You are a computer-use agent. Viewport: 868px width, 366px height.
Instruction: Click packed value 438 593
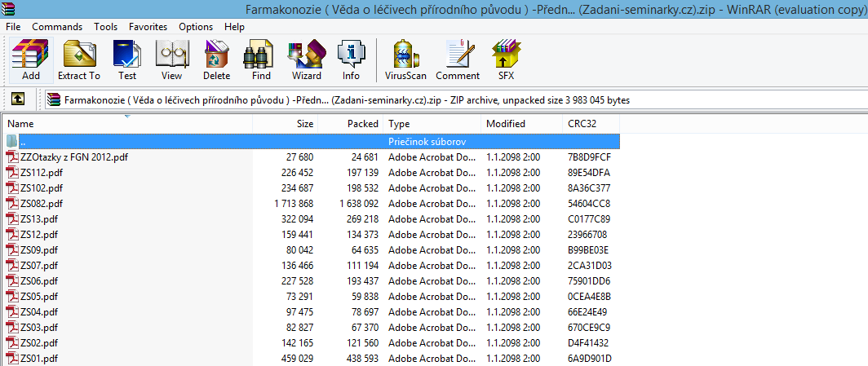[362, 359]
